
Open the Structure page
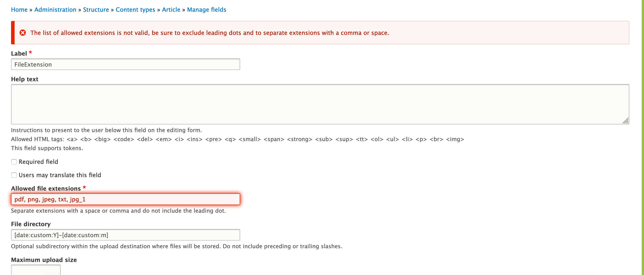[x=96, y=9]
